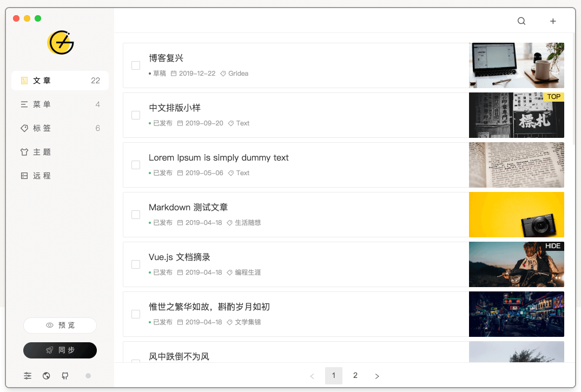Click the gray sync status dot
The image size is (581, 392).
pyautogui.click(x=88, y=375)
